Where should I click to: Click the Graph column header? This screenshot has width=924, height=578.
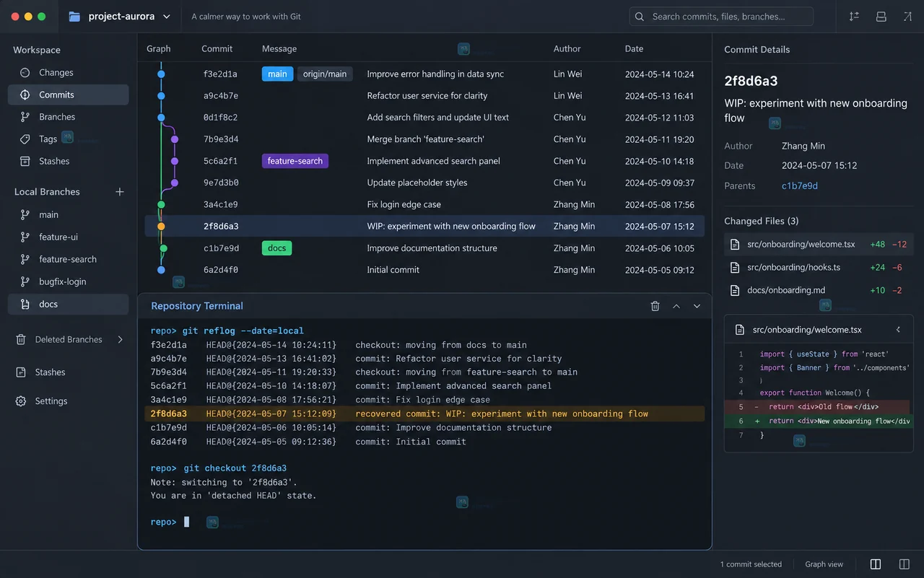point(159,48)
